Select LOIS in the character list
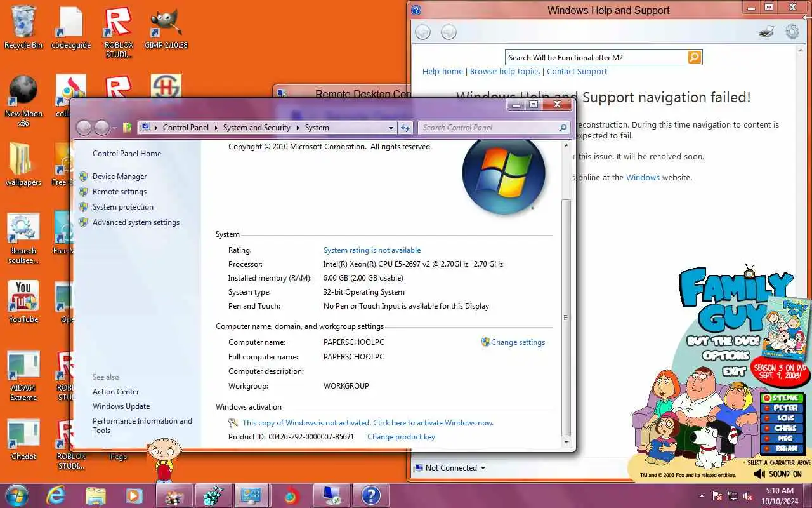 pos(782,418)
